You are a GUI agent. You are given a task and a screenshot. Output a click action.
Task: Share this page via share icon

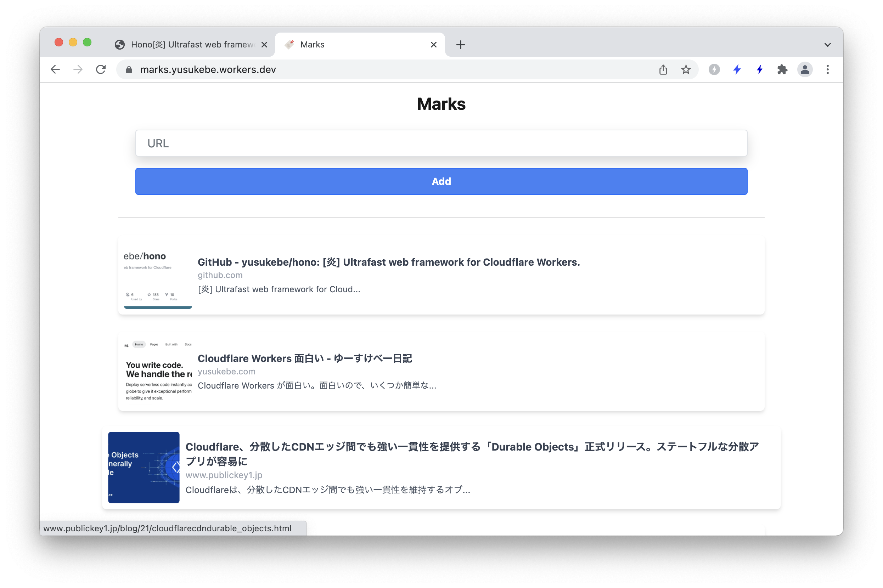click(663, 69)
